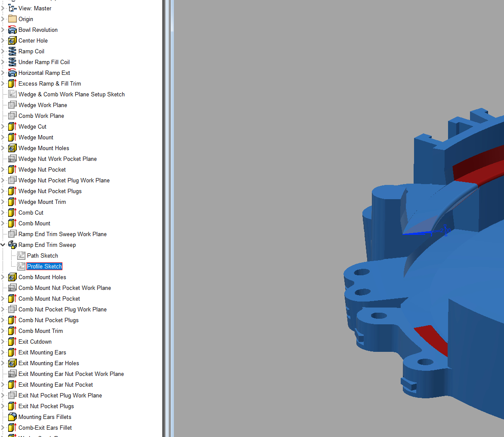Click the Path Sketch icon
The height and width of the screenshot is (437, 504).
[21, 255]
